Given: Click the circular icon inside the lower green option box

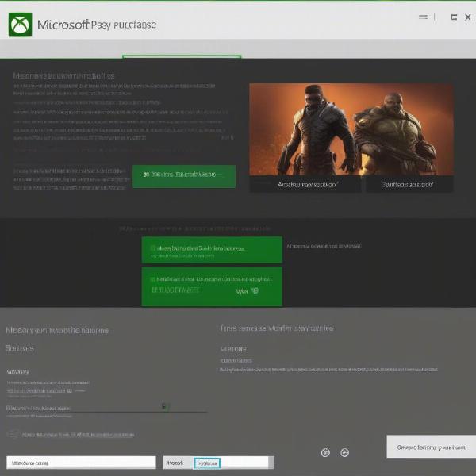Looking at the screenshot, I should pos(255,290).
